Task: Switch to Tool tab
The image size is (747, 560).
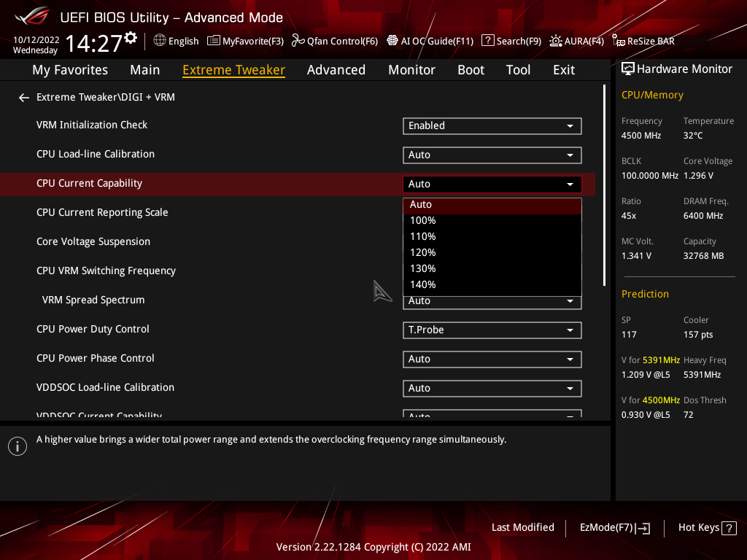Action: click(x=519, y=70)
